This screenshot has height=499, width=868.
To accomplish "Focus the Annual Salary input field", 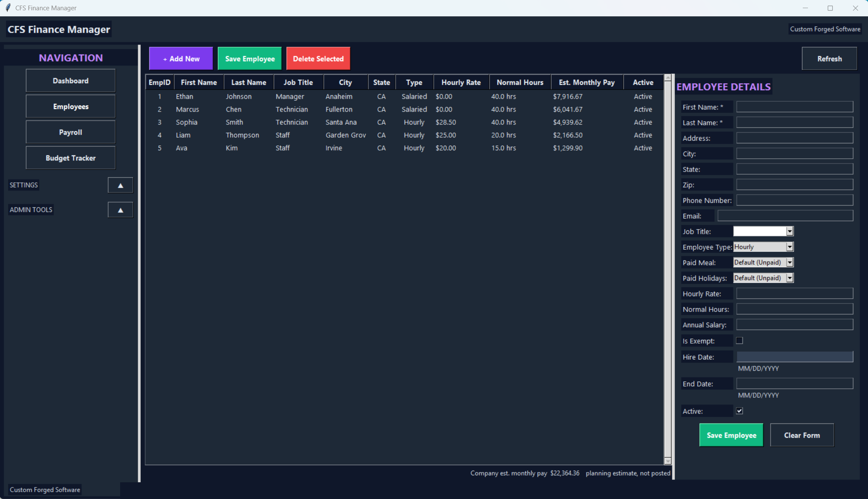I will click(795, 325).
